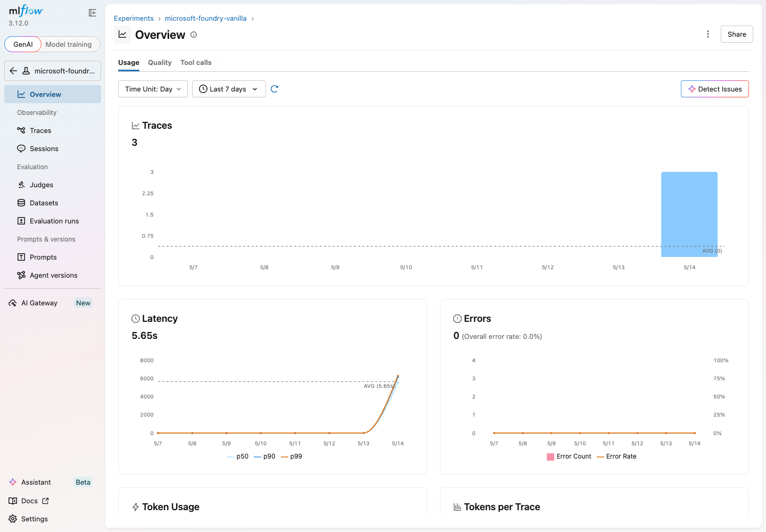Click the microsoft-foundr... experiment selector
This screenshot has height=532, width=766.
53,71
